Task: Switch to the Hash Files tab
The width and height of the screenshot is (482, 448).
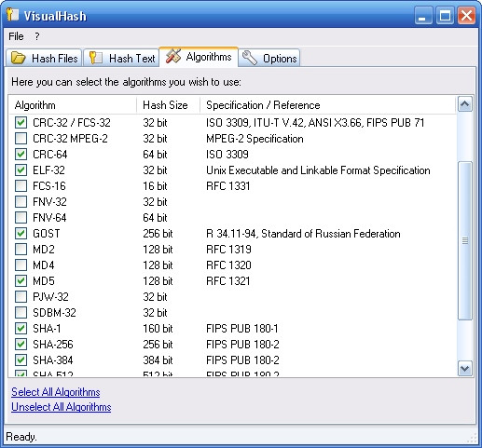Action: pyautogui.click(x=44, y=58)
